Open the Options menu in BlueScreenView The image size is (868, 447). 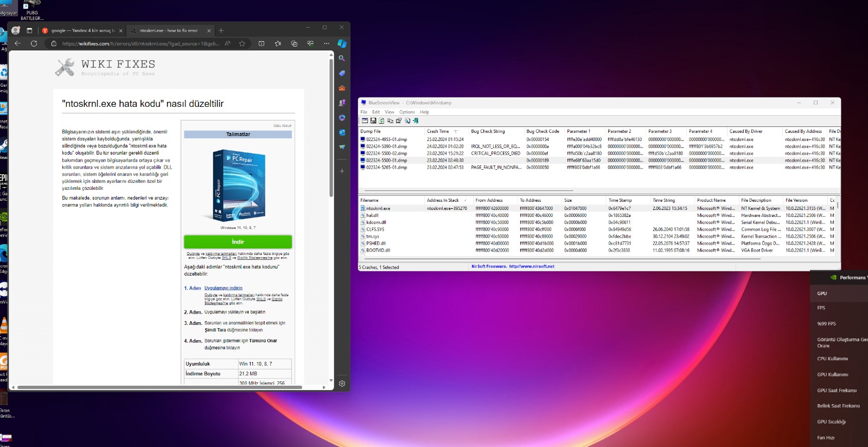[x=407, y=112]
